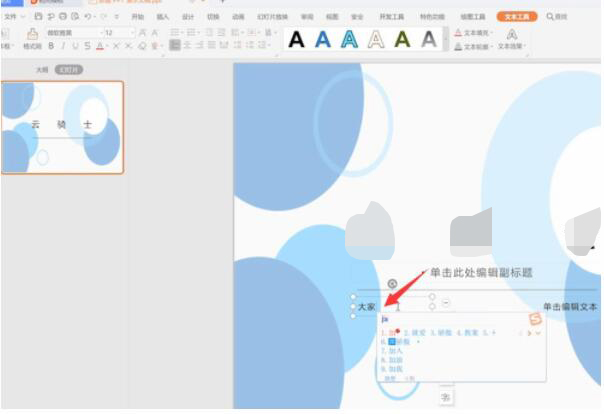The image size is (604, 414).
Task: Switch to the 插入 ribbon tab
Action: coord(163,17)
